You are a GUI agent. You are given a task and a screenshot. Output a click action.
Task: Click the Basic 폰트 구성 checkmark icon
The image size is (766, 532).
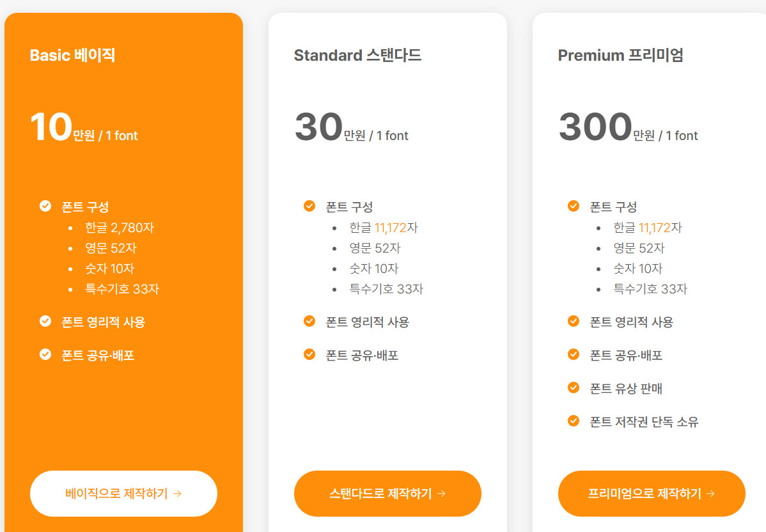[x=45, y=206]
